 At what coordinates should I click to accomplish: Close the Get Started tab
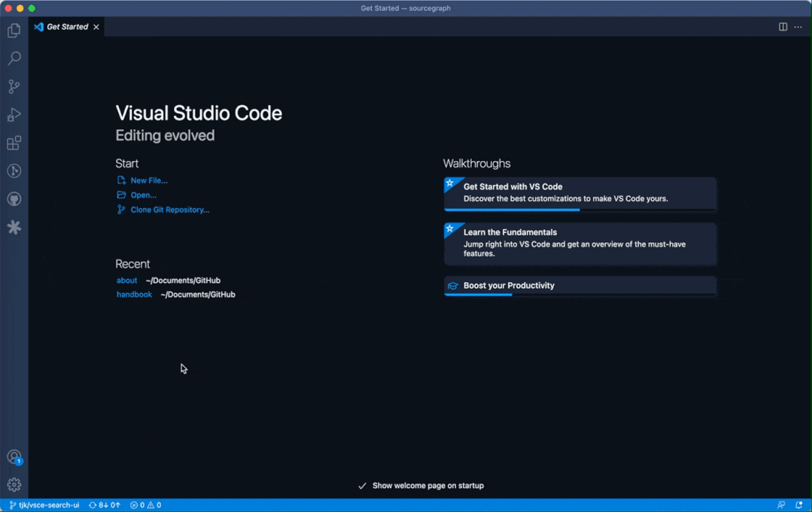coord(96,27)
